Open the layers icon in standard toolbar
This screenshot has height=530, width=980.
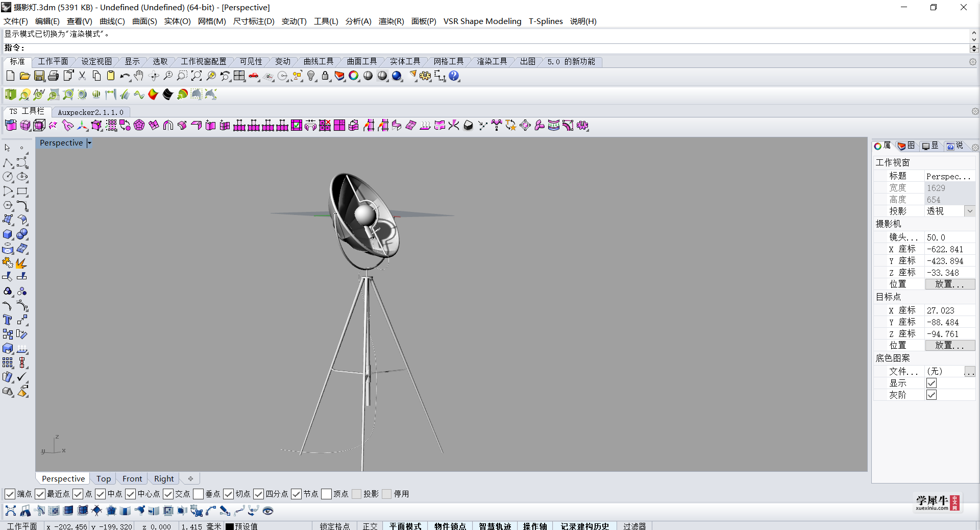point(339,76)
